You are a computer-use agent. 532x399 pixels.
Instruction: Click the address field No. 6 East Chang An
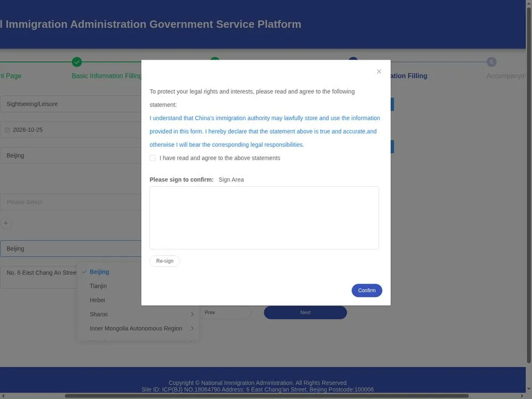pyautogui.click(x=39, y=277)
